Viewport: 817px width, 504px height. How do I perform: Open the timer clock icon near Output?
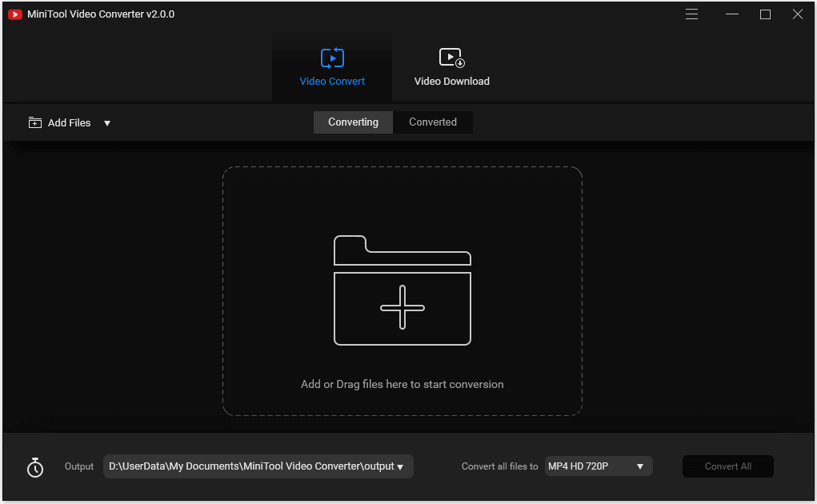35,467
